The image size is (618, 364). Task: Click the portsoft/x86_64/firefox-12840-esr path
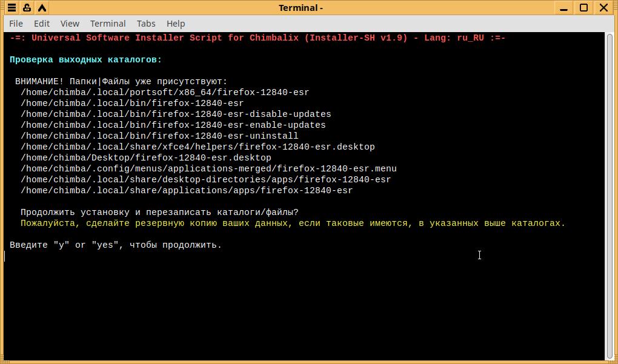165,92
